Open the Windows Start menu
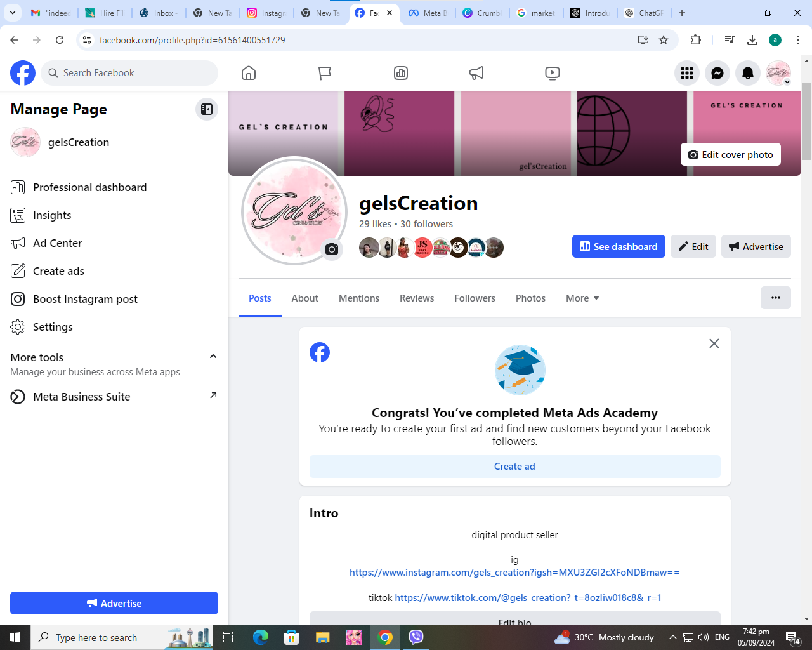Viewport: 812px width, 650px height. click(15, 637)
